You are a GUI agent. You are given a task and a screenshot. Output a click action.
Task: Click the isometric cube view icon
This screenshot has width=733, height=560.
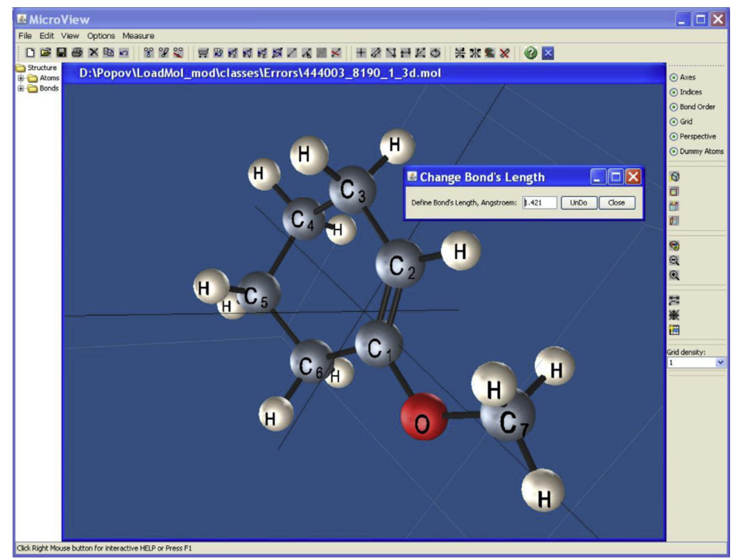click(x=674, y=177)
